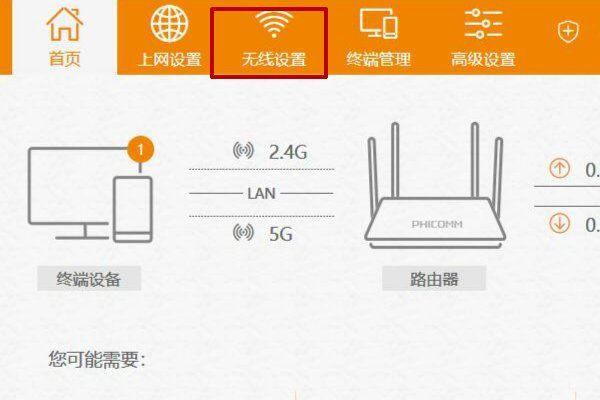Select the 2.4G wireless signal icon
600x400 pixels.
click(243, 150)
